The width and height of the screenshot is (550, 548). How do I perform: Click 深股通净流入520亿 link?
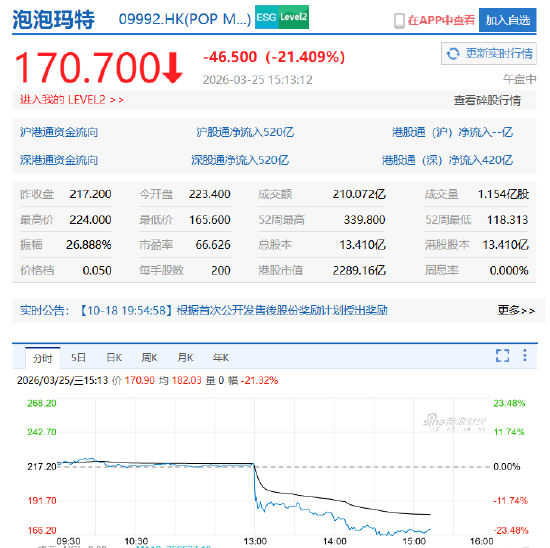coord(240,160)
